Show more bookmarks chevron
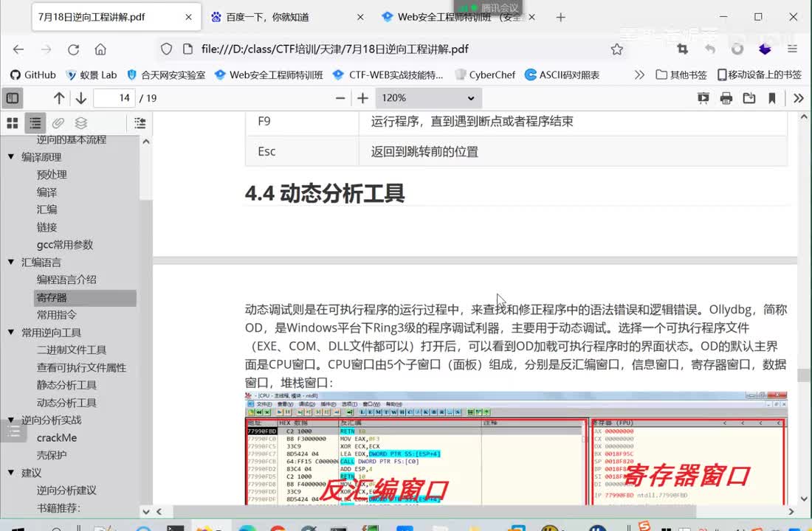Viewport: 812px width, 531px height. [x=639, y=75]
